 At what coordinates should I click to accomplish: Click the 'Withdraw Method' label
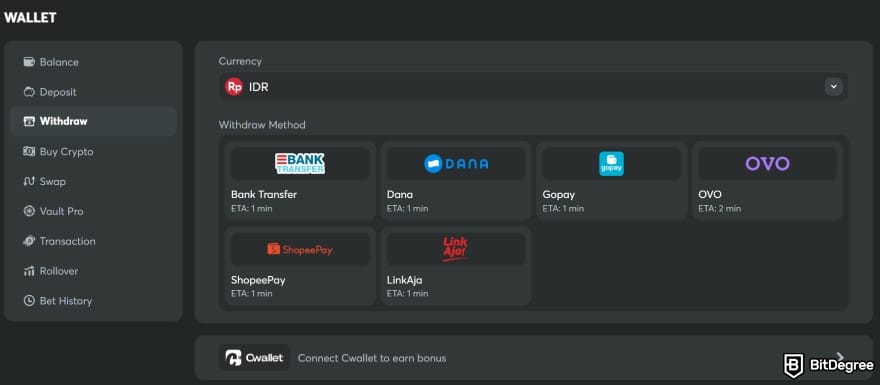pos(262,125)
